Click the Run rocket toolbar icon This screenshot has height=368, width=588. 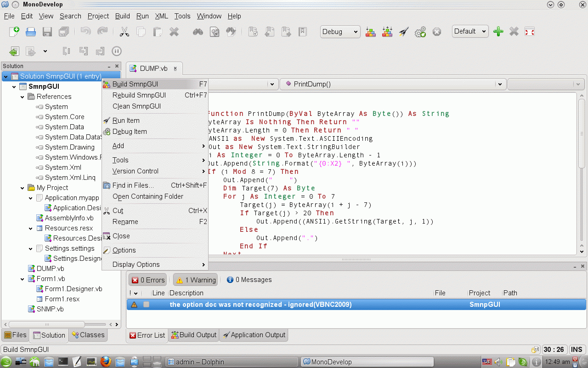[404, 32]
